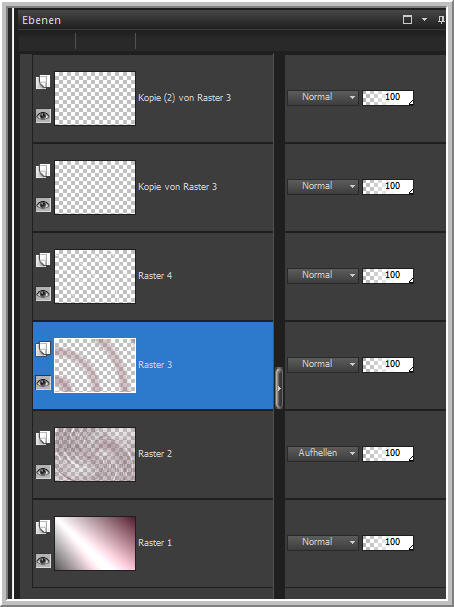Screen dimensions: 454x607
Task: Toggle visibility of Raster 2 layer
Action: 43,472
